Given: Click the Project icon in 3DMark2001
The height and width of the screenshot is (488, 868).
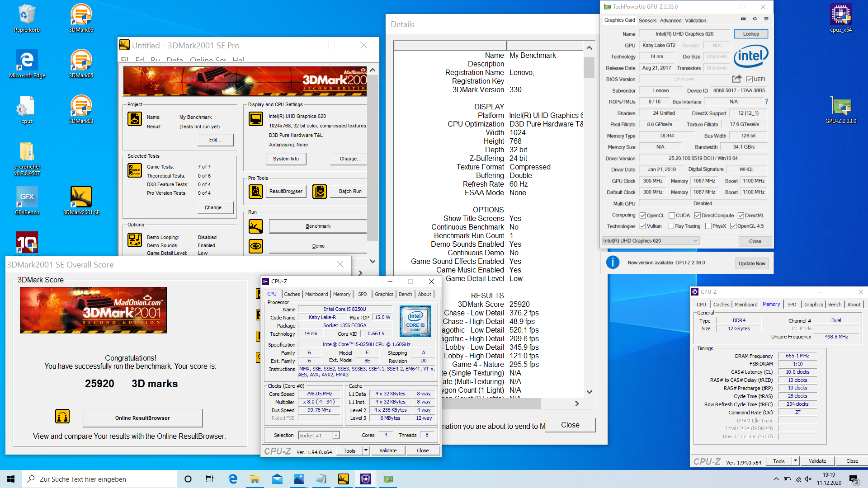Looking at the screenshot, I should click(135, 119).
